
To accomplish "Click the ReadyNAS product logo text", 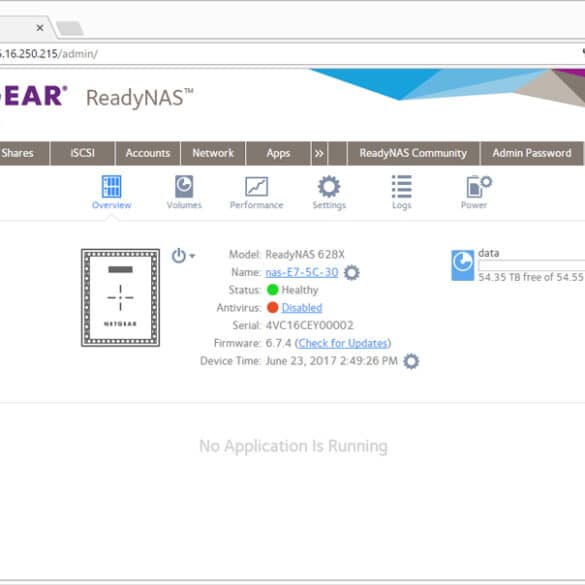I will tap(140, 98).
